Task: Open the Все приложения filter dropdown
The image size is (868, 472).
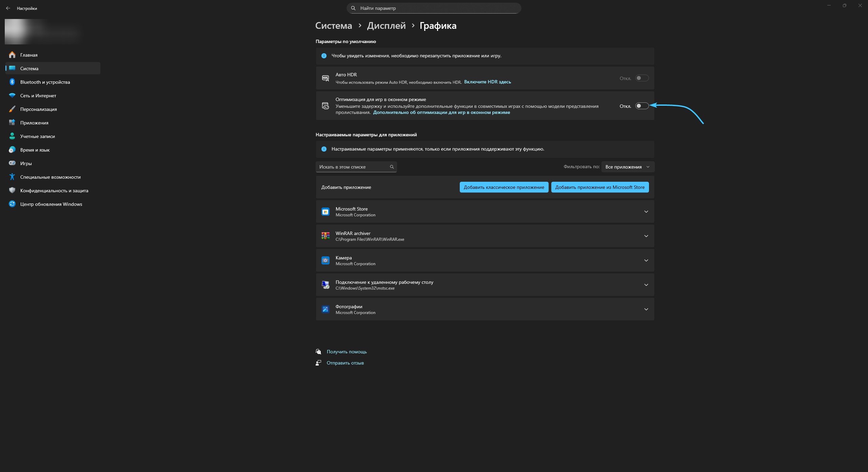Action: pyautogui.click(x=627, y=167)
